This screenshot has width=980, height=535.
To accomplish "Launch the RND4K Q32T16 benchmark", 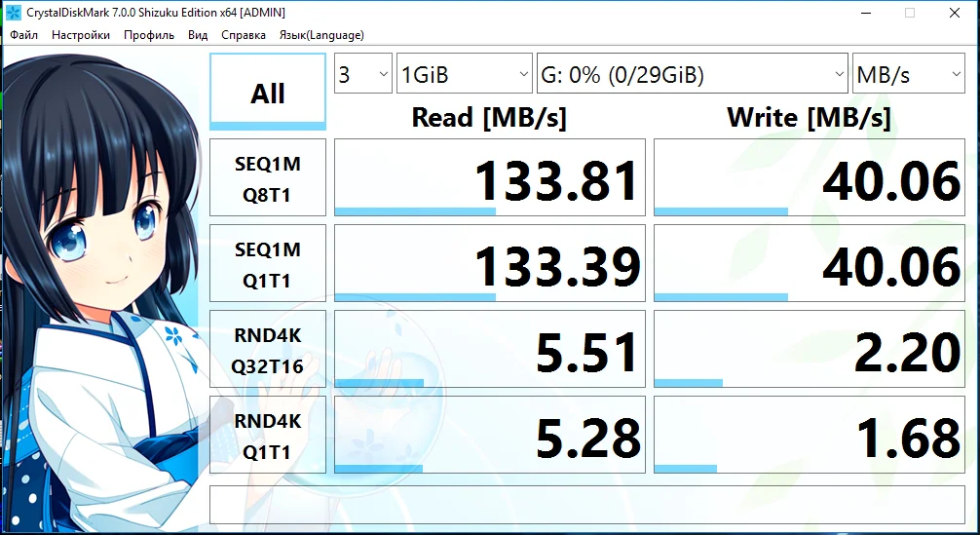I will 268,349.
